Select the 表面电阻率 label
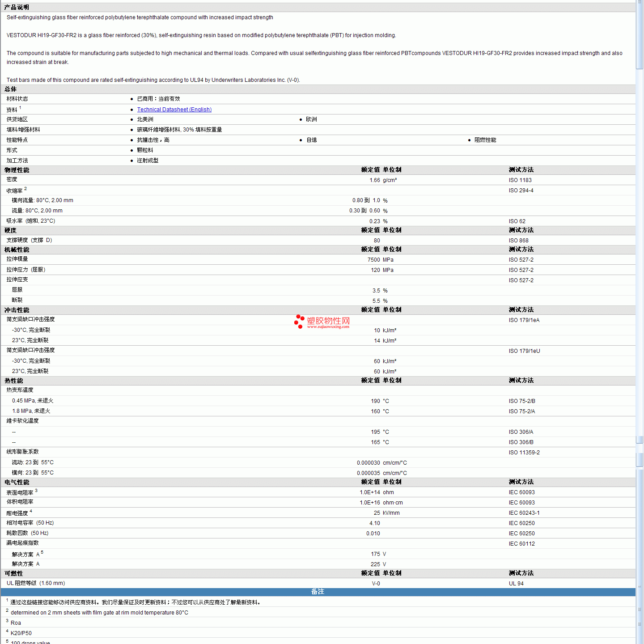The height and width of the screenshot is (644, 644). pyautogui.click(x=20, y=493)
